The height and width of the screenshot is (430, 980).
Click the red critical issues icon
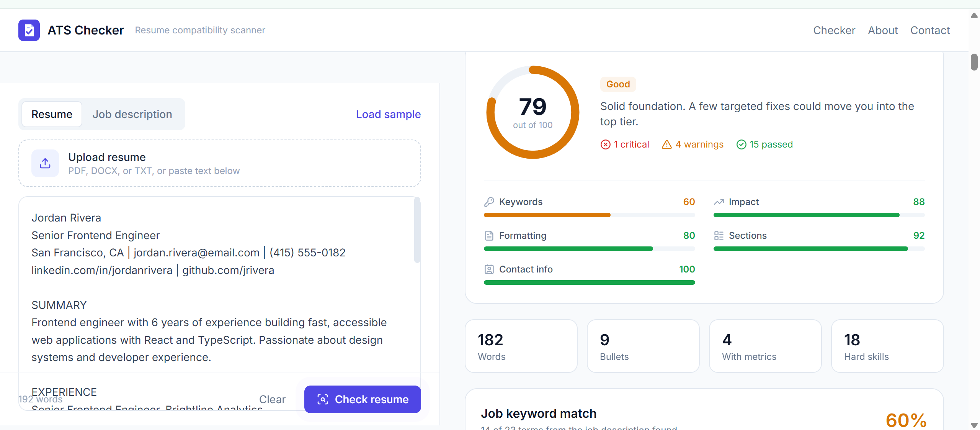point(606,144)
